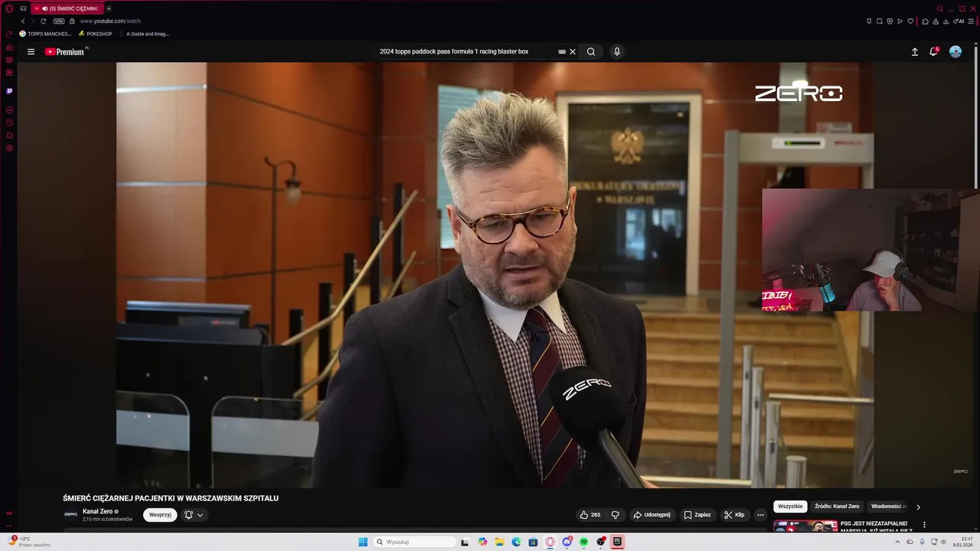Viewport: 980px width, 551px height.
Task: Open Kanał Zero channel name link
Action: pos(98,511)
